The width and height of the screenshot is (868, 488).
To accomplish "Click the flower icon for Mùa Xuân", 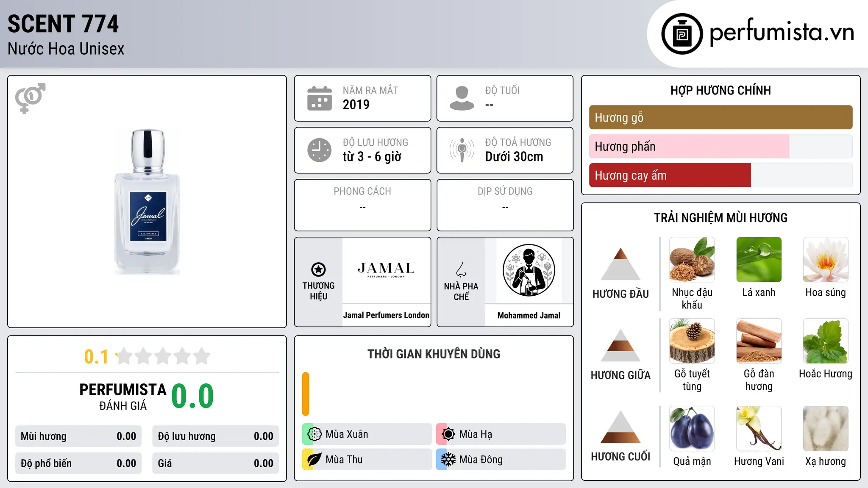I will tap(314, 434).
